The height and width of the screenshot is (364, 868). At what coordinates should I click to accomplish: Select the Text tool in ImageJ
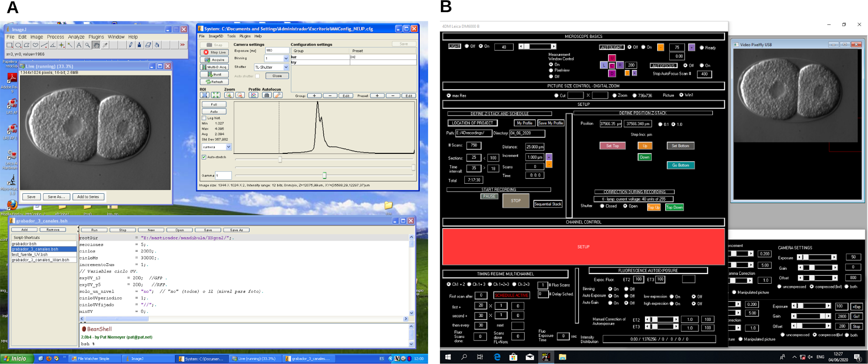click(79, 45)
